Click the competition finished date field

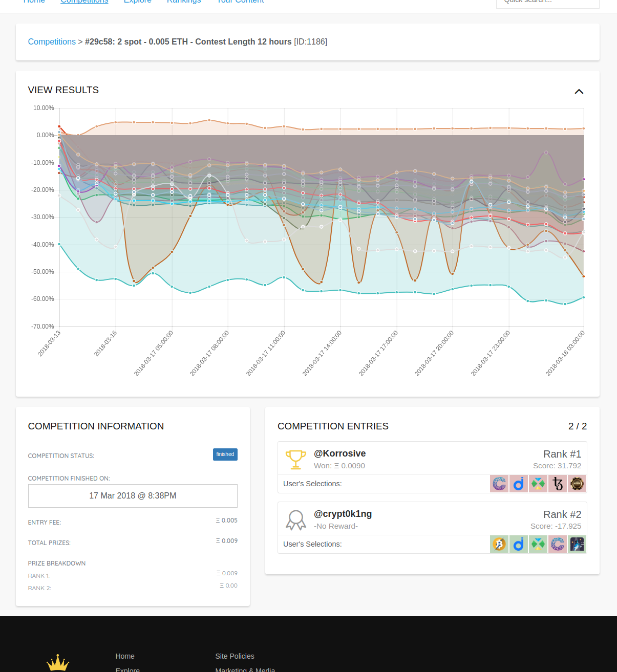click(x=133, y=496)
